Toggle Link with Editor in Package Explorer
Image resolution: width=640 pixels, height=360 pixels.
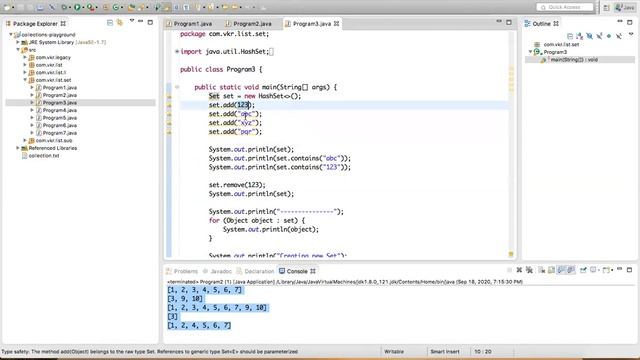[x=119, y=22]
